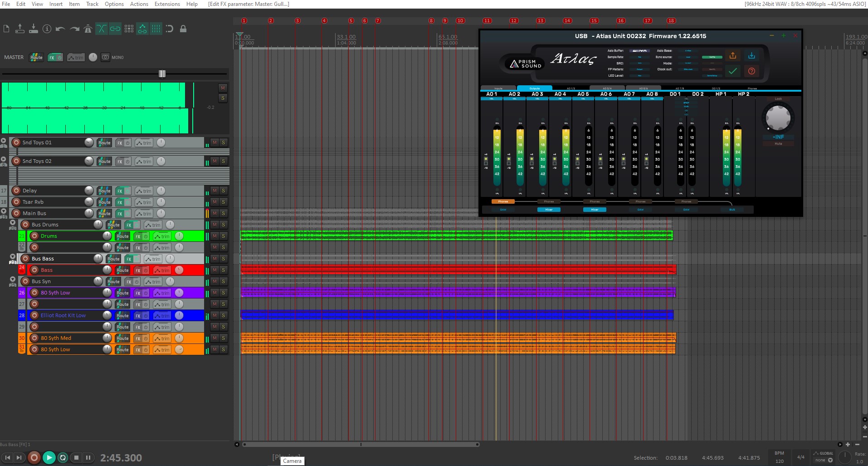The width and height of the screenshot is (868, 466).
Task: Collapse the Bus Syn folder track
Action: tap(13, 280)
